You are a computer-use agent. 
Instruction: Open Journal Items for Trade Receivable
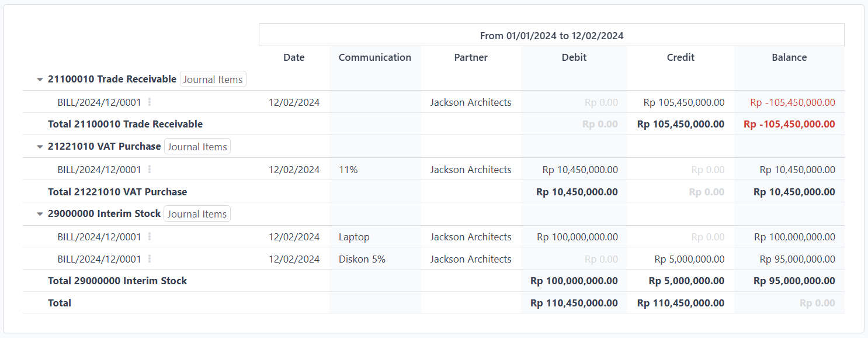[213, 80]
